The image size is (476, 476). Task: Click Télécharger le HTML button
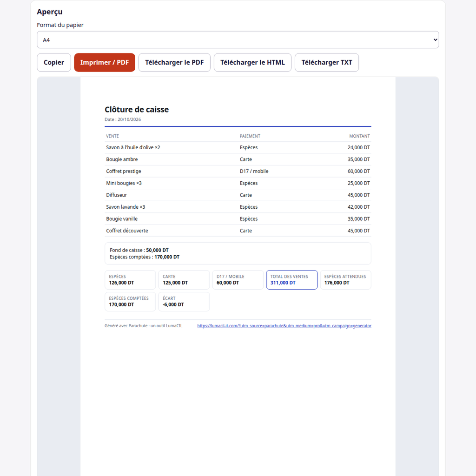coord(252,63)
